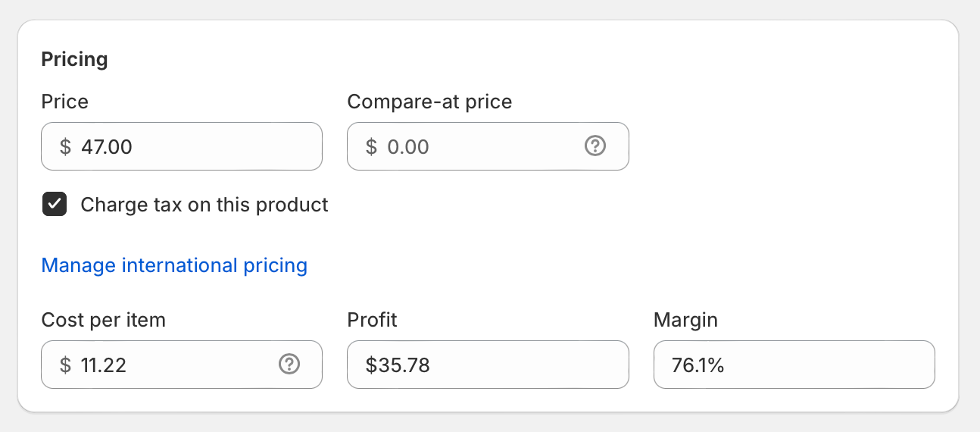
Task: Click the "Charge tax on this product" label
Action: 204,205
